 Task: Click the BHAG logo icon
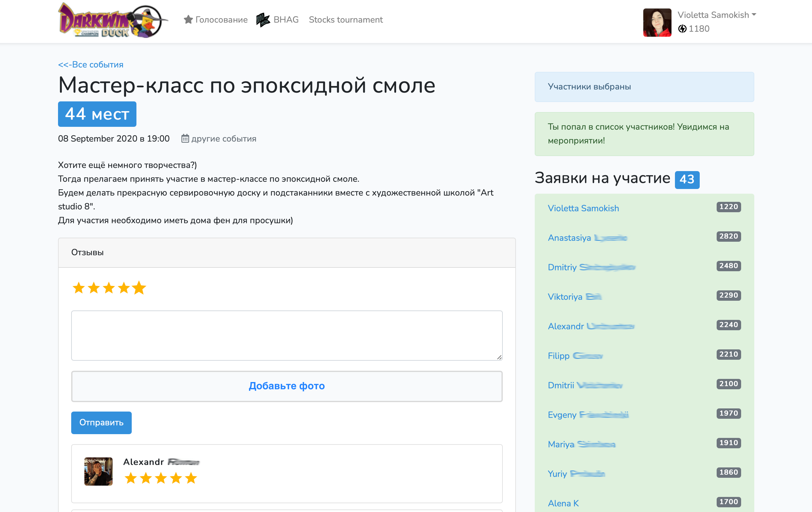[x=263, y=19]
